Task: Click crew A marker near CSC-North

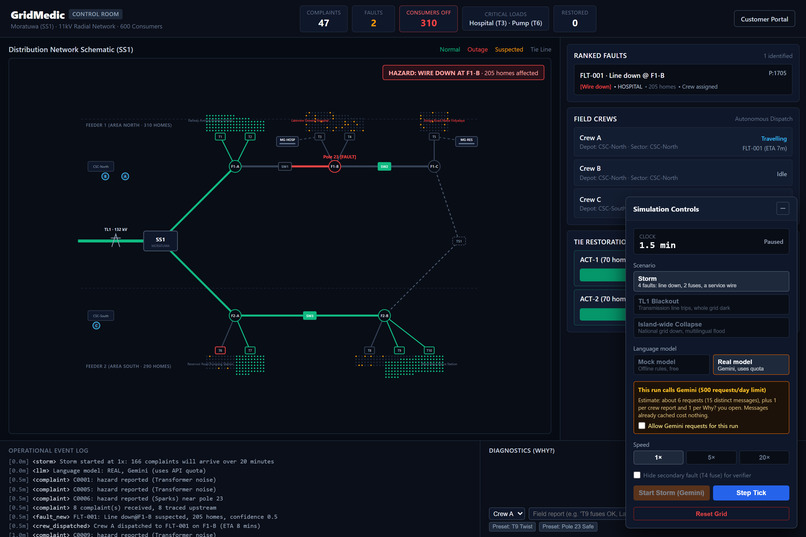Action: (125, 176)
